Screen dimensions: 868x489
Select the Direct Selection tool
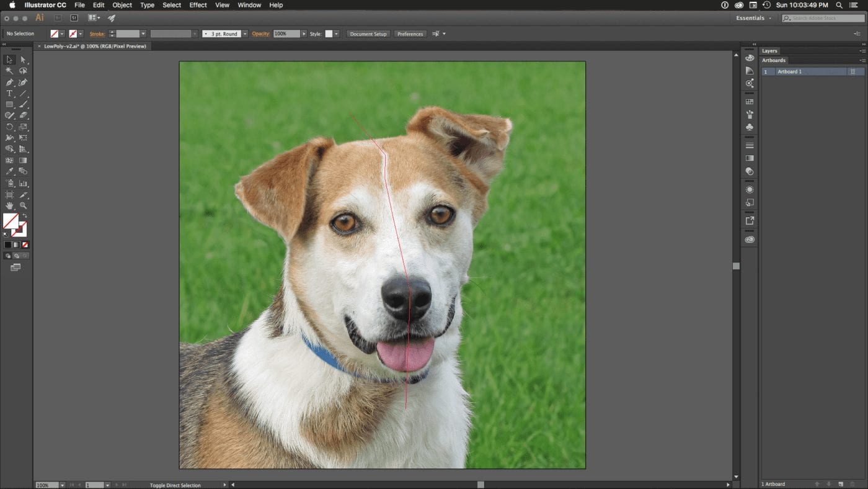tap(23, 60)
